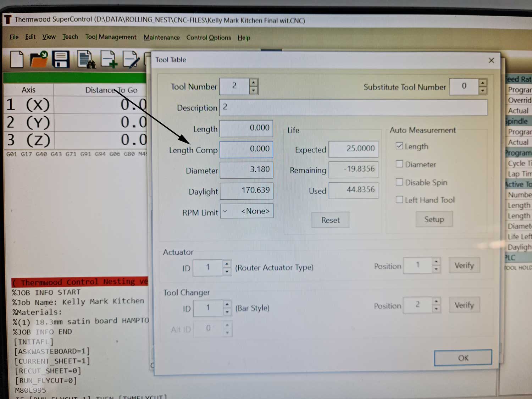532x399 pixels.
Task: Open a program with the folder icon
Action: [x=39, y=59]
